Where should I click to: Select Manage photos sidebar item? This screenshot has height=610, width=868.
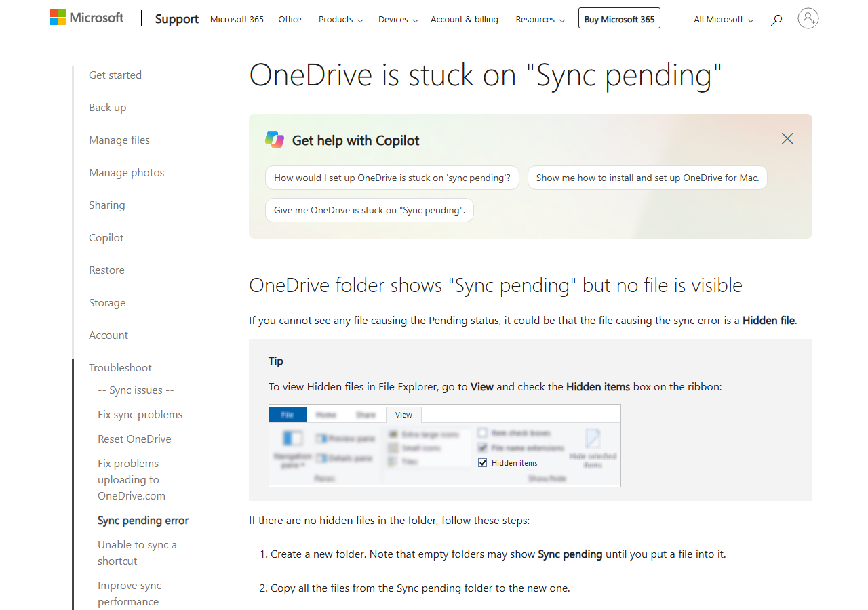point(127,173)
